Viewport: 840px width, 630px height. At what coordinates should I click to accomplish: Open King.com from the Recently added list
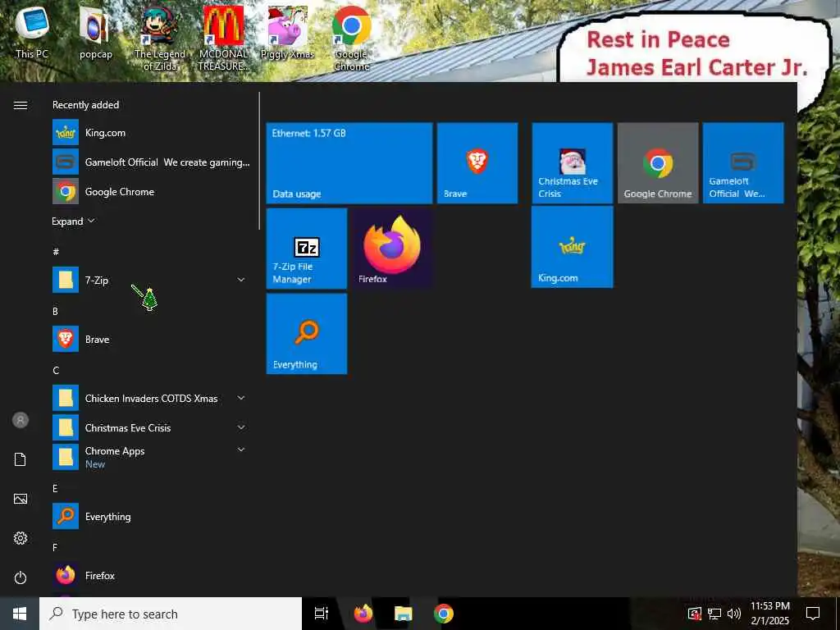tap(150, 133)
